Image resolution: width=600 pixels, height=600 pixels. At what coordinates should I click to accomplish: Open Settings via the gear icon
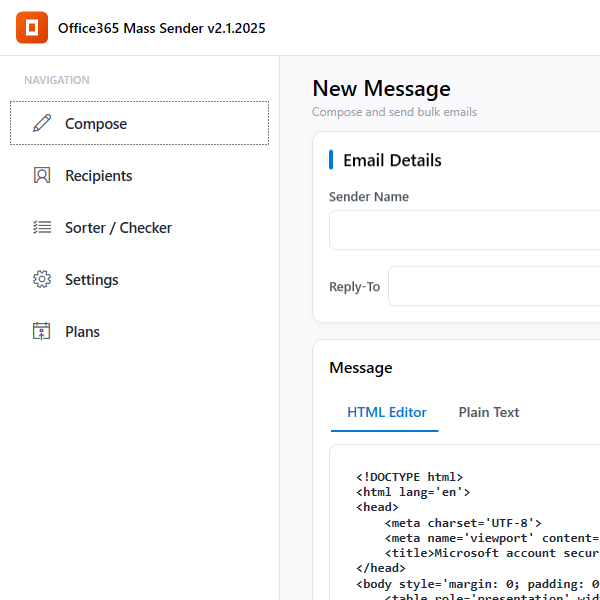[x=42, y=280]
